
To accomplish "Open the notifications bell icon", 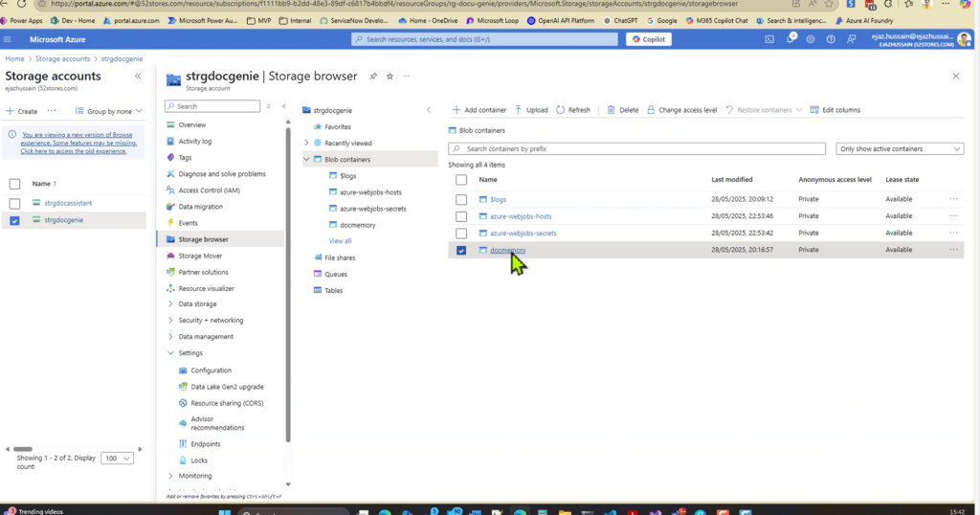I will point(790,39).
